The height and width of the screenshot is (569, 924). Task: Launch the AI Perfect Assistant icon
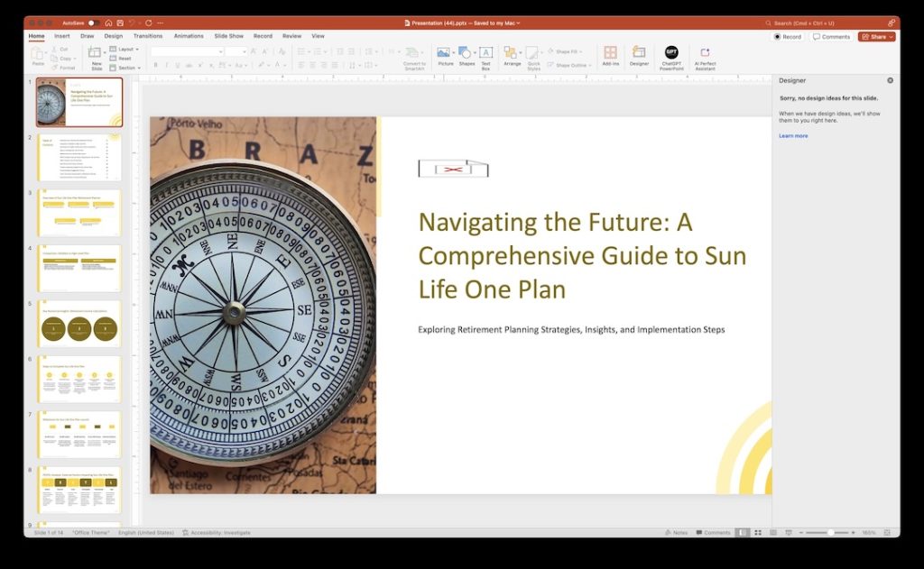[705, 58]
